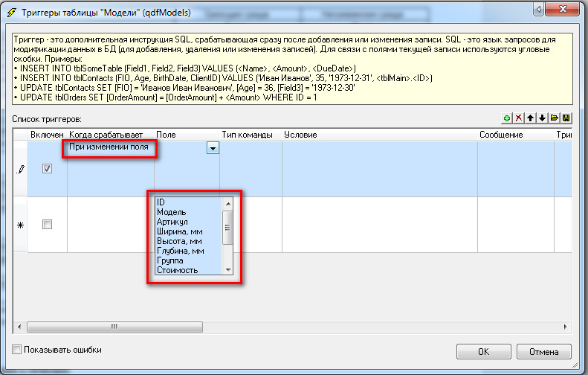The image size is (588, 375).
Task: Pick Стоимость in the field dropdown list
Action: (177, 270)
